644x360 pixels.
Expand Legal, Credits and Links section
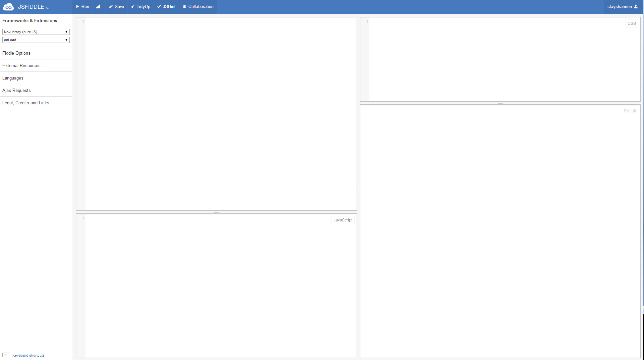36,103
